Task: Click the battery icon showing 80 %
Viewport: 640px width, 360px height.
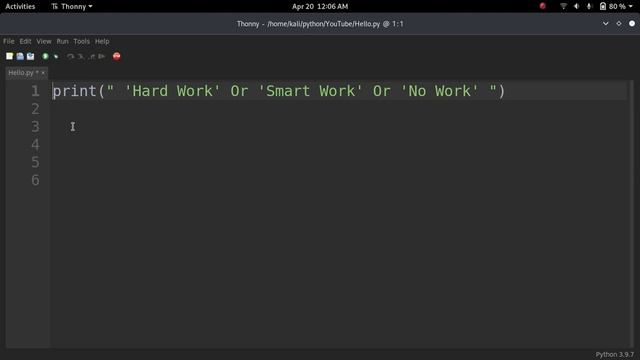Action: tap(603, 6)
